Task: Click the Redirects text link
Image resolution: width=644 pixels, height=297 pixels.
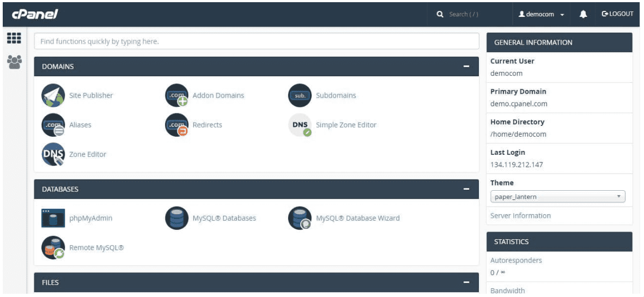Action: pos(208,125)
